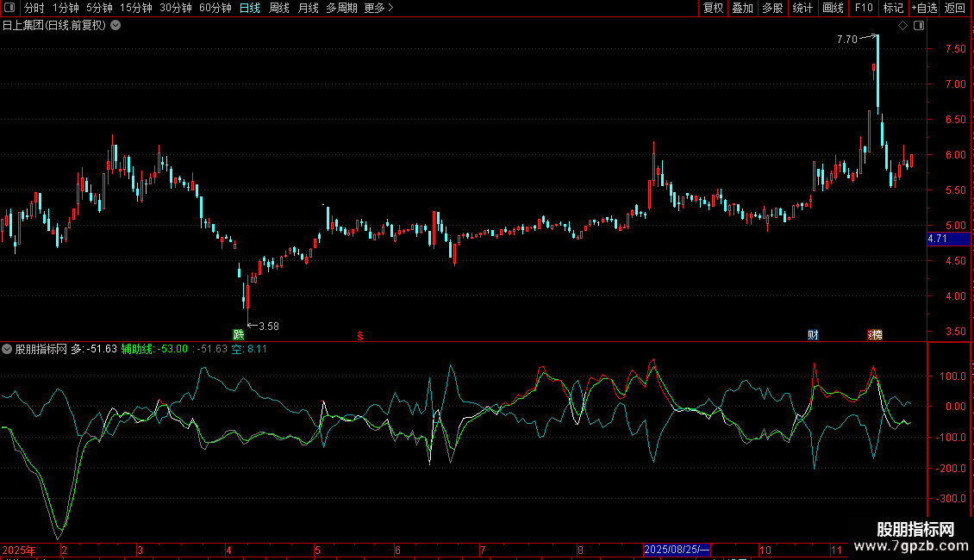Switch to 分时 intraday view
The image size is (974, 560).
[x=34, y=8]
